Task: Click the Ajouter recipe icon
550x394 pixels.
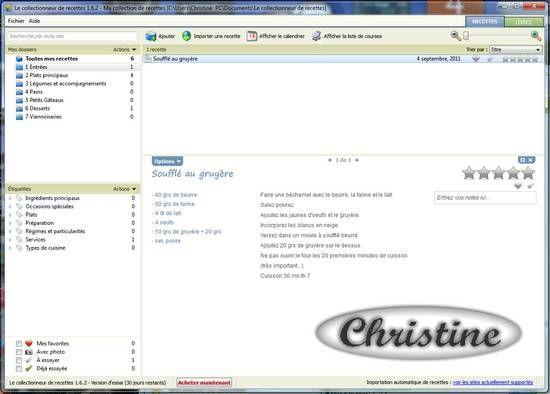Action: coord(151,36)
